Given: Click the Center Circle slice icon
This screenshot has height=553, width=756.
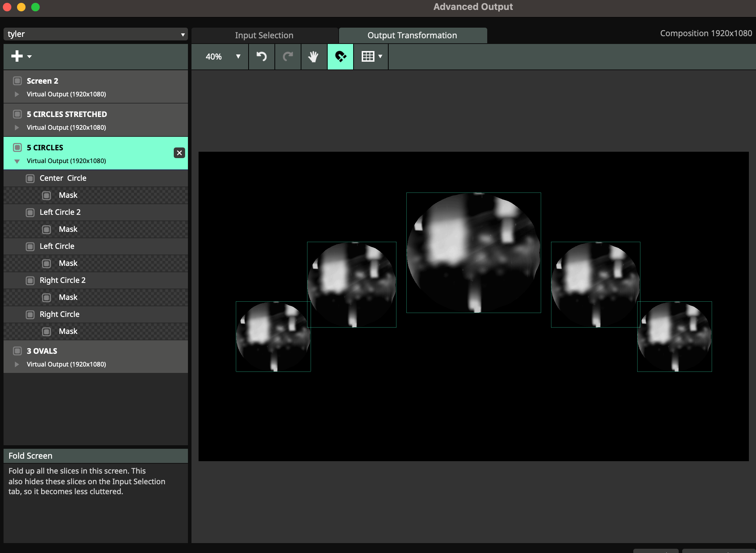Looking at the screenshot, I should [30, 178].
